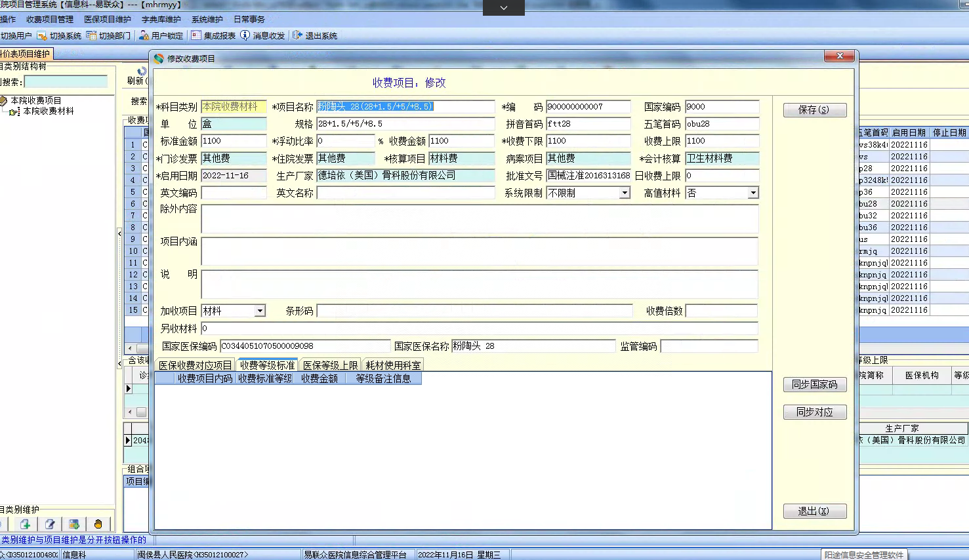Viewport: 969px width, 560px height.
Task: Click the 用户锁定 user-lock toolbar icon
Action: [x=144, y=35]
